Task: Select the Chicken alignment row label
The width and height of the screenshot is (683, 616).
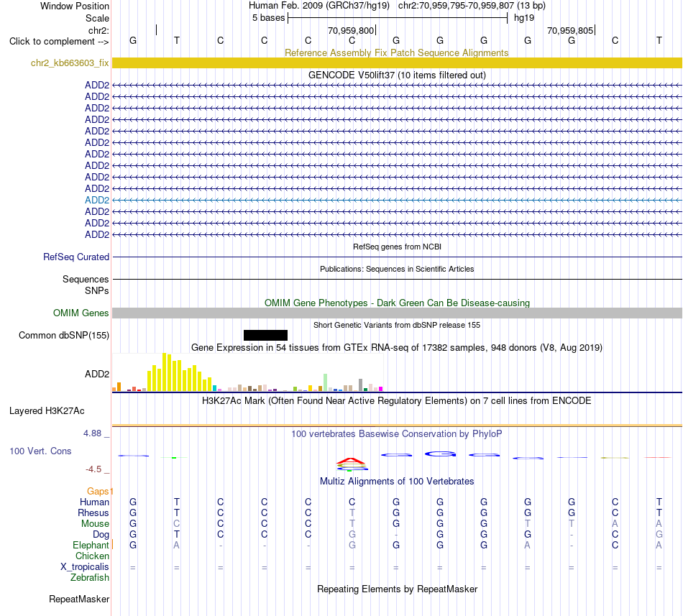Action: tap(92, 556)
